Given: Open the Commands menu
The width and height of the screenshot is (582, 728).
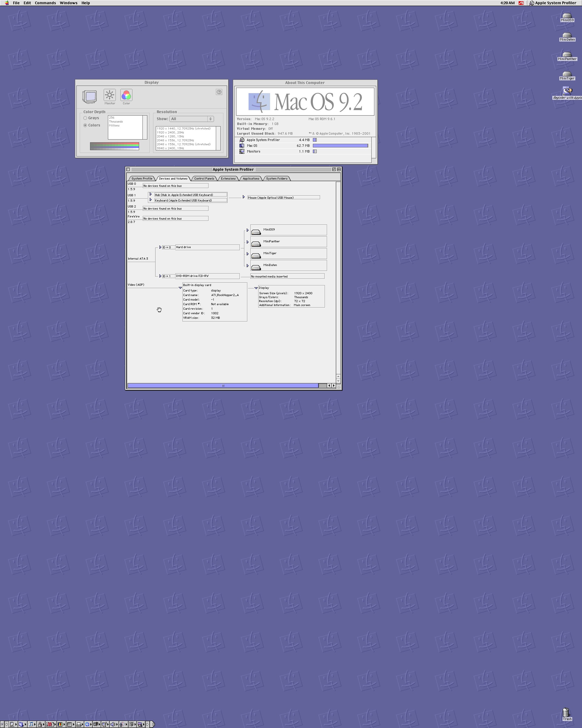Looking at the screenshot, I should tap(45, 3).
